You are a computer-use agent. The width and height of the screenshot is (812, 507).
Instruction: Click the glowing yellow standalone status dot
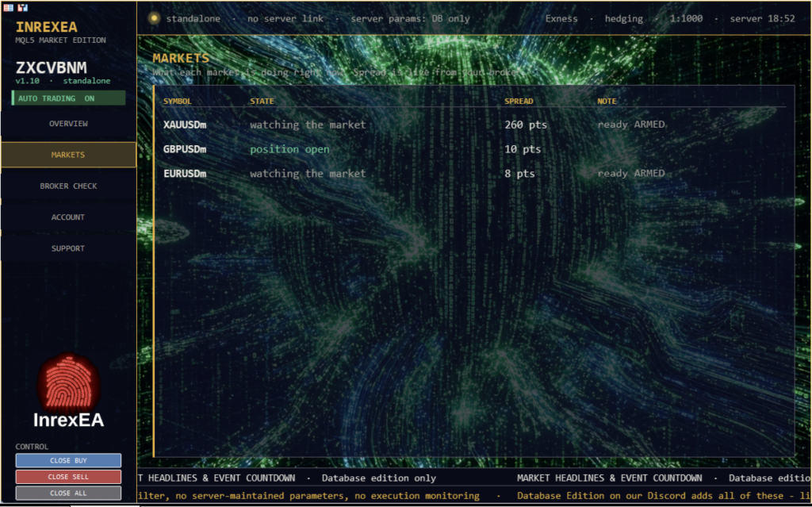pyautogui.click(x=154, y=19)
